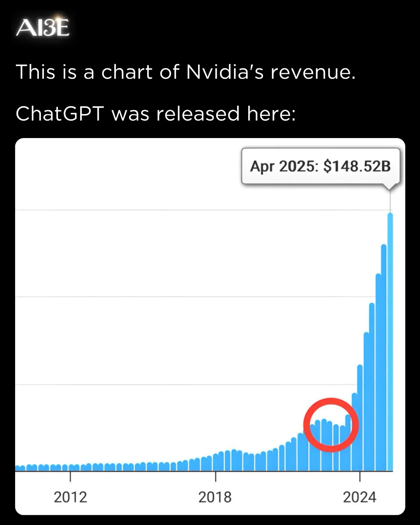This screenshot has width=420, height=525.
Task: Click the tick mark above the 2012 label
Action: tap(70, 476)
